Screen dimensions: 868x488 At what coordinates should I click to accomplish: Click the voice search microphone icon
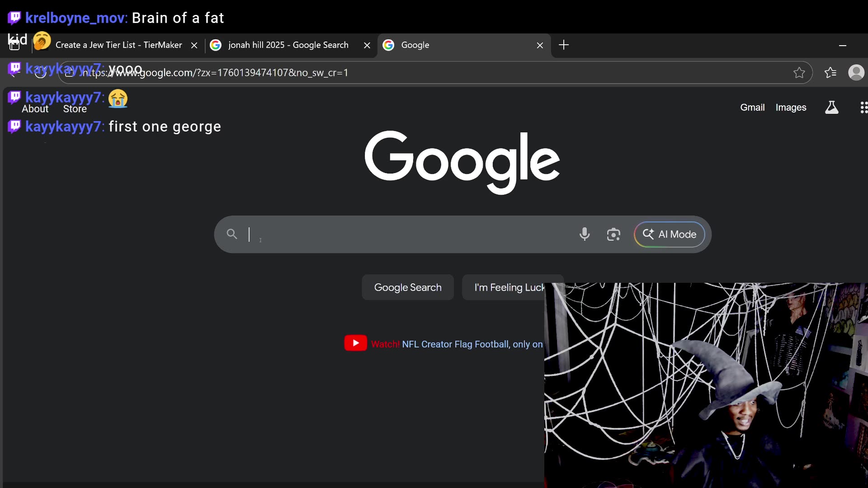pos(584,234)
